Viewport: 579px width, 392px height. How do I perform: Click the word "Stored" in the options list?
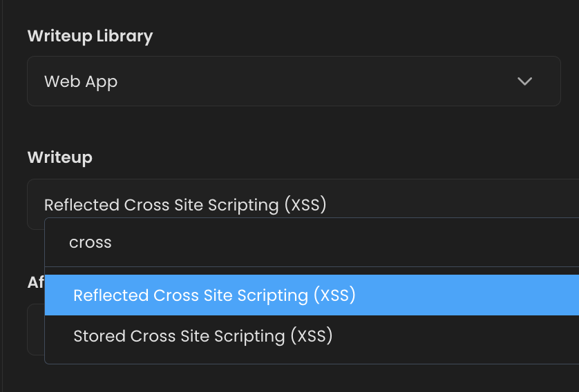99,336
